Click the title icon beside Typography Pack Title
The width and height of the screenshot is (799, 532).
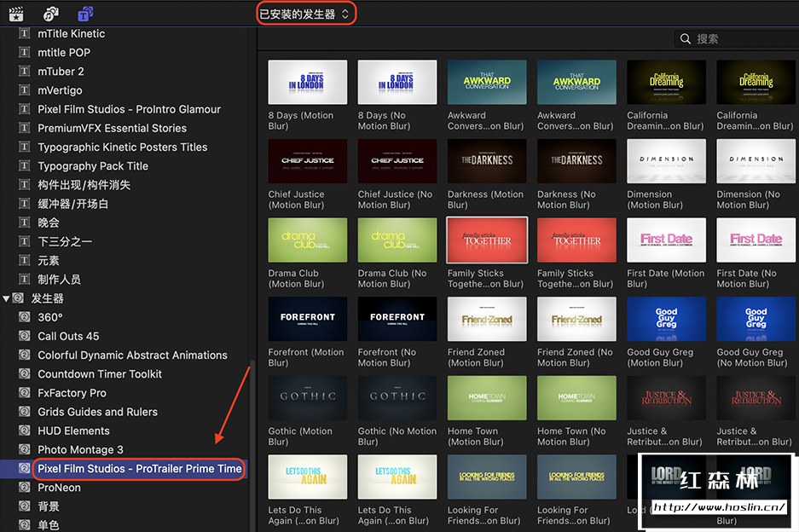[24, 165]
